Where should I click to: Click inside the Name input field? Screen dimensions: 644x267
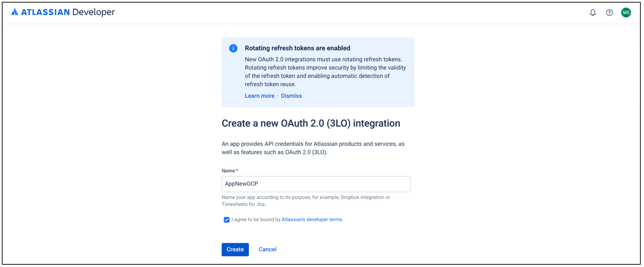coord(316,184)
